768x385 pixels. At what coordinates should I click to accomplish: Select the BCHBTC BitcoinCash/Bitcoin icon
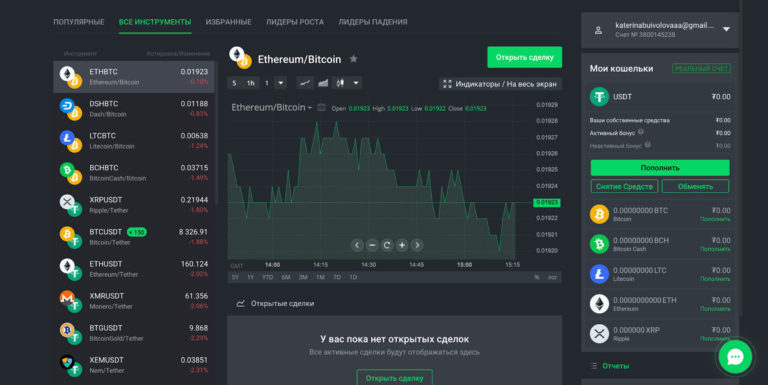[x=71, y=173]
